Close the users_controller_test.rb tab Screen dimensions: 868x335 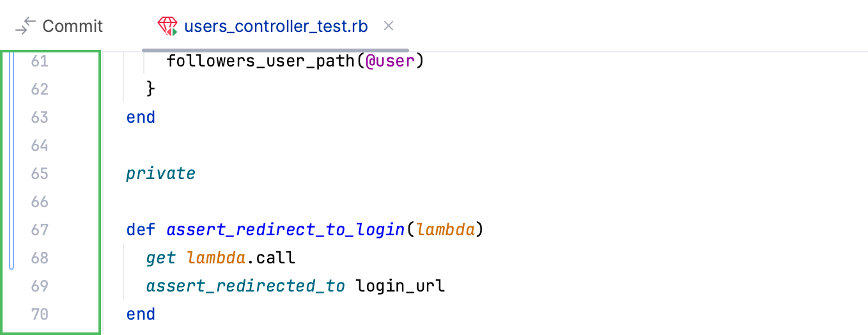pyautogui.click(x=388, y=26)
